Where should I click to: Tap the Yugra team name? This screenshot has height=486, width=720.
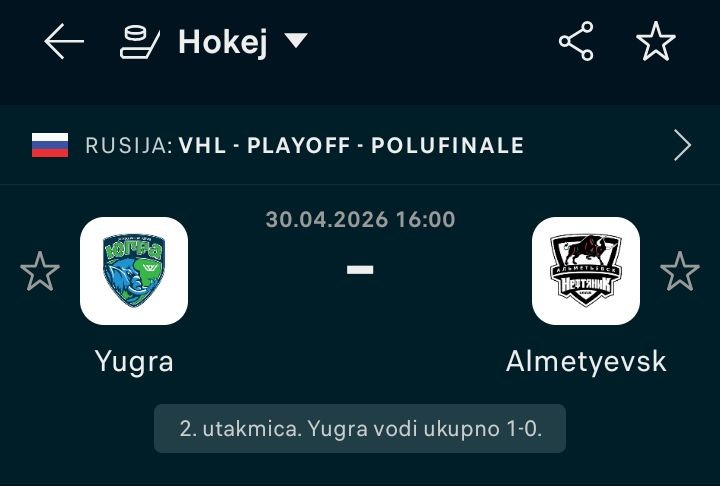click(134, 362)
